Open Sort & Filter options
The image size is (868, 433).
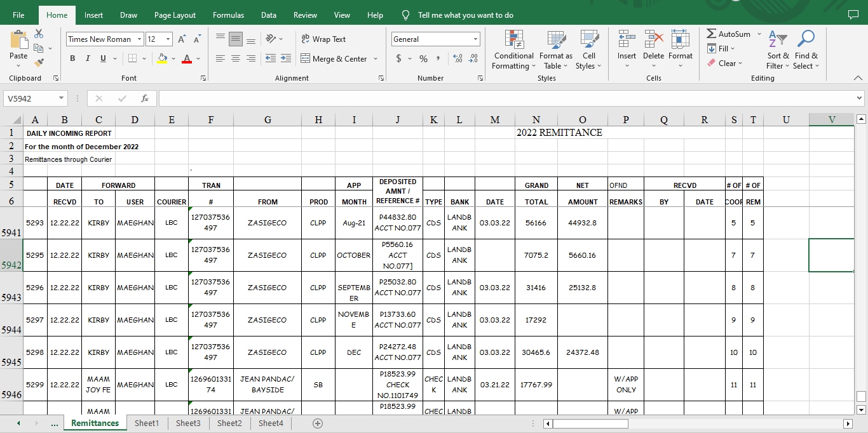click(x=778, y=50)
